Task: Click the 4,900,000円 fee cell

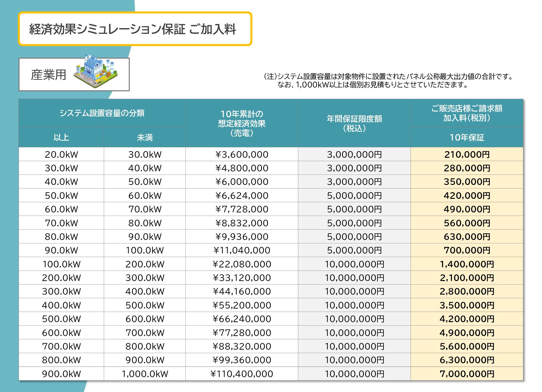Action: [x=467, y=333]
